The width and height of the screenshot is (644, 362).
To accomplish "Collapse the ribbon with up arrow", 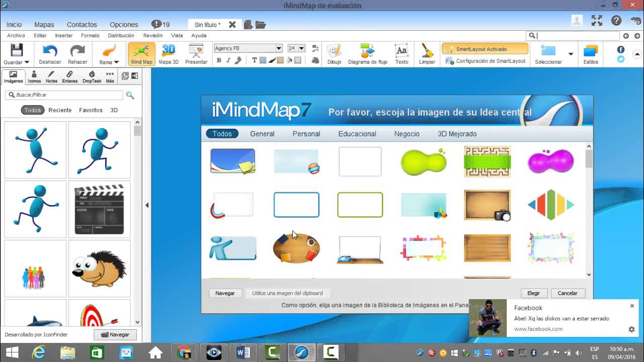I will click(x=638, y=54).
